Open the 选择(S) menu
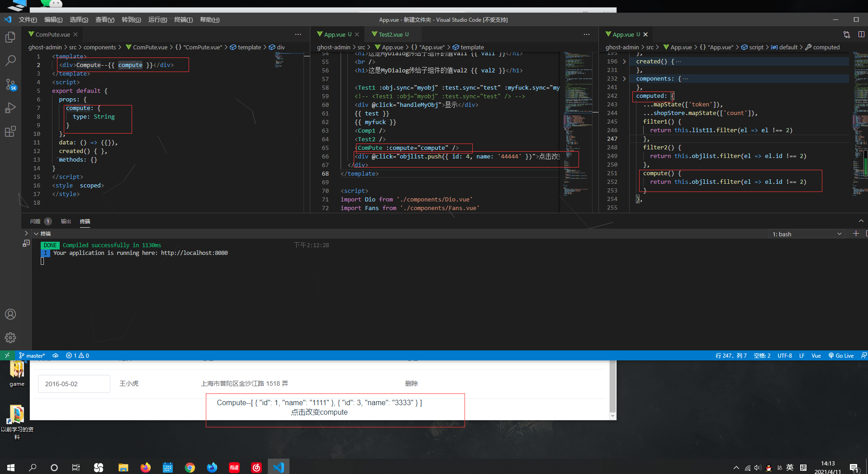Screen dimensions: 868x474 [79, 19]
